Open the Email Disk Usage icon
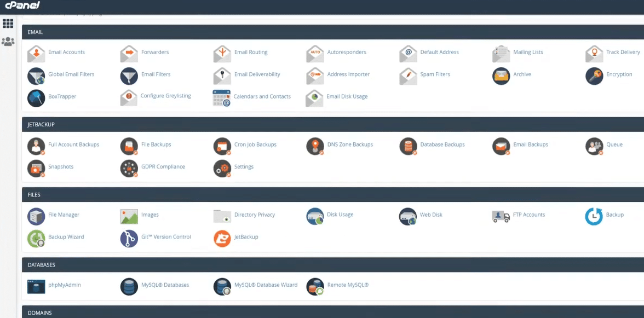The image size is (644, 318). click(314, 98)
